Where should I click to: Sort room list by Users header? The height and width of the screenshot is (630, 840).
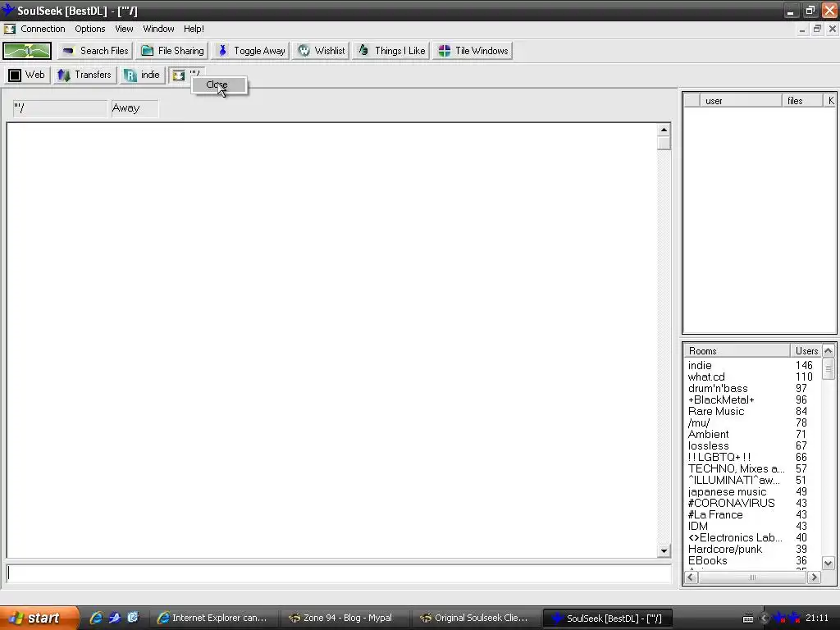(x=806, y=351)
